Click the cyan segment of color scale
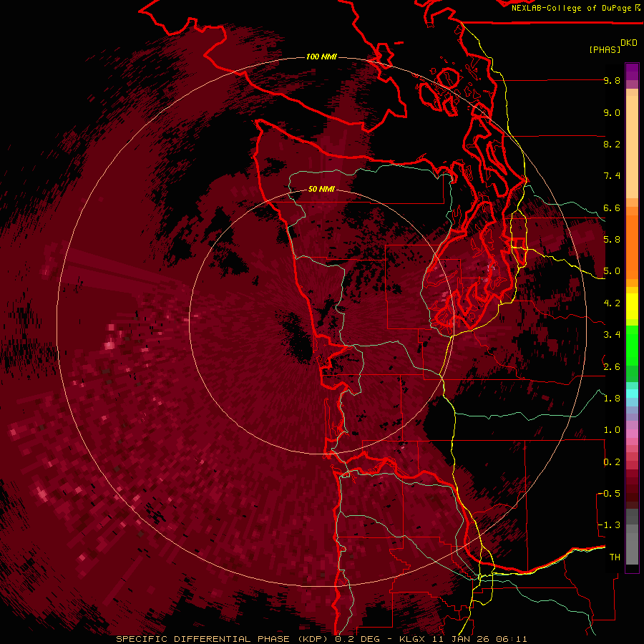Screen dimensions: 644x644 click(x=632, y=394)
